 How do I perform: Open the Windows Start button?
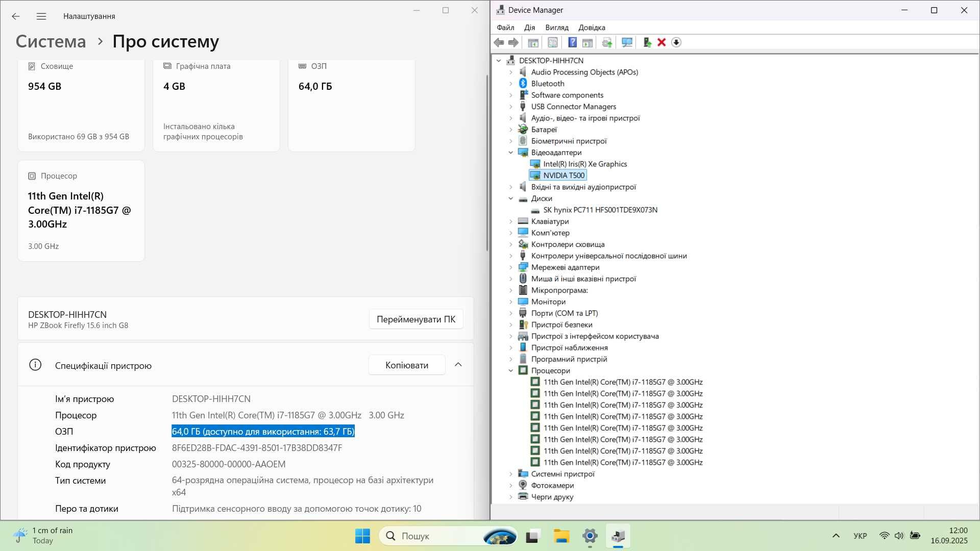pos(362,536)
